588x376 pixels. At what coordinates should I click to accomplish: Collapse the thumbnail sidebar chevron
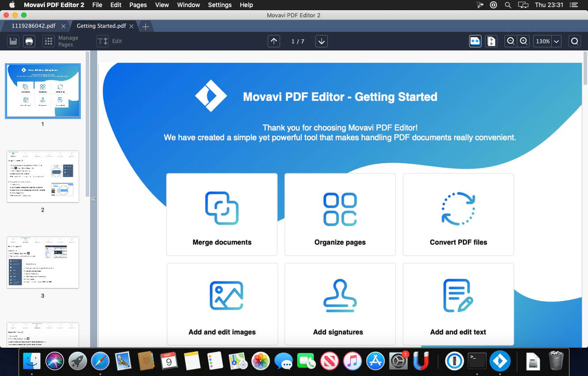[94, 199]
